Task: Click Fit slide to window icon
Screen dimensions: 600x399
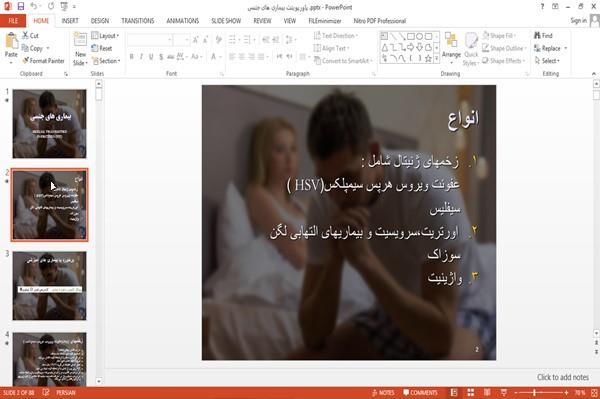Action: click(x=594, y=392)
